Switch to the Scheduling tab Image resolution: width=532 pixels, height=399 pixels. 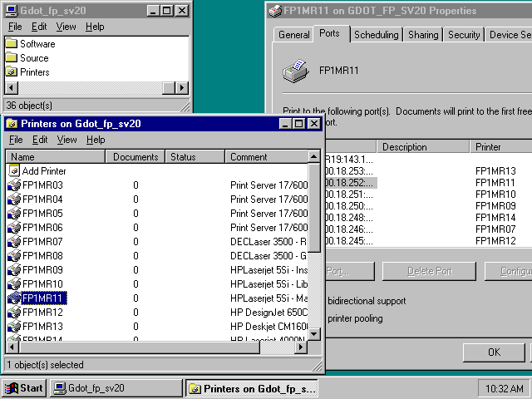coord(376,35)
